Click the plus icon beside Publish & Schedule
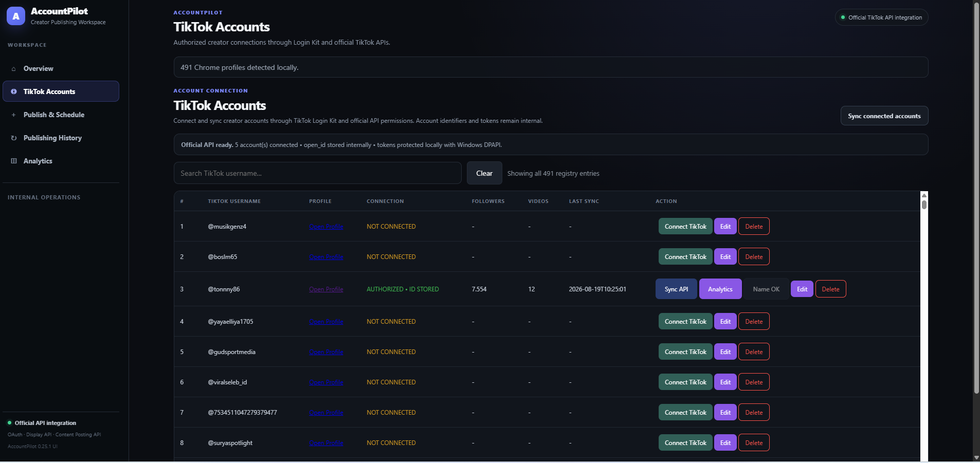The image size is (980, 463). pyautogui.click(x=14, y=115)
